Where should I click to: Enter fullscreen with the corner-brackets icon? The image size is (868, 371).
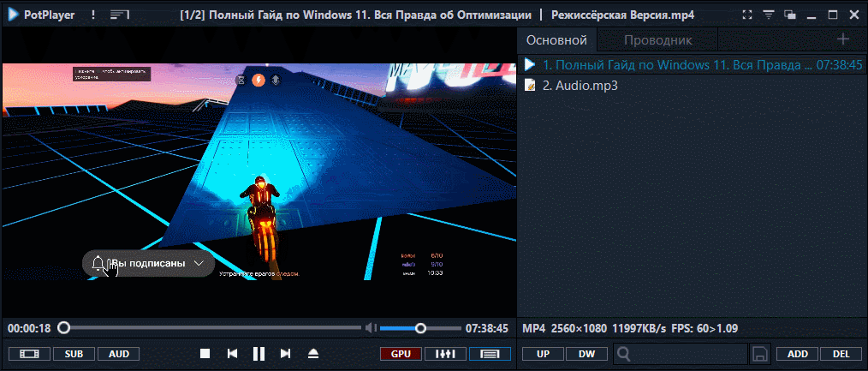[x=747, y=15]
